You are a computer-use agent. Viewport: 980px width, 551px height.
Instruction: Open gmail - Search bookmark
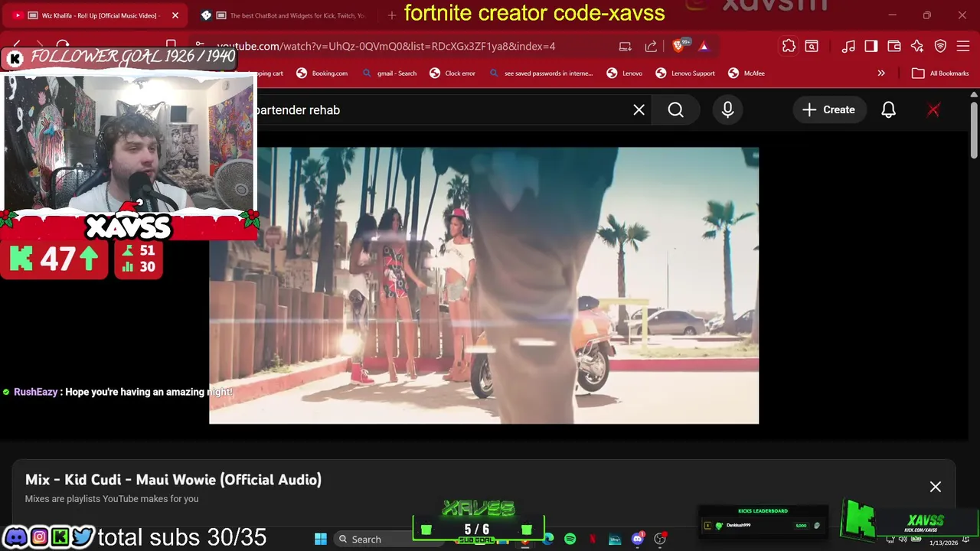point(390,73)
